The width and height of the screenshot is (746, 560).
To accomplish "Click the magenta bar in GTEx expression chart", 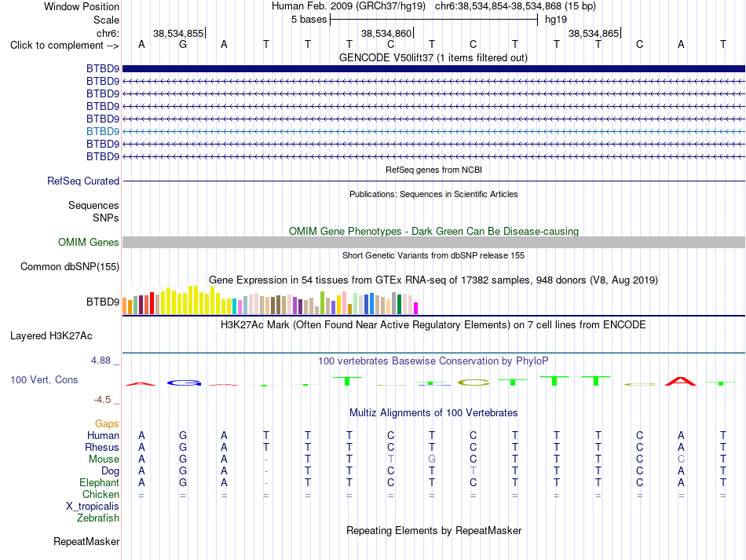I will tap(415, 309).
